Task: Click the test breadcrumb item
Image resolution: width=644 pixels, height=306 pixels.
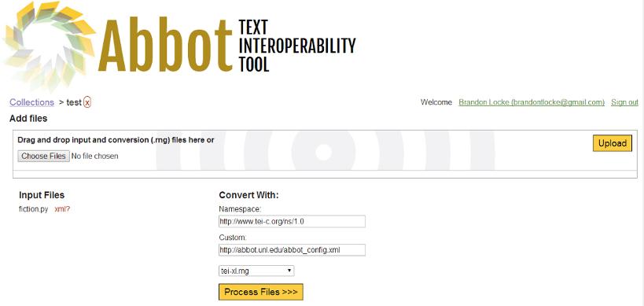Action: click(74, 102)
